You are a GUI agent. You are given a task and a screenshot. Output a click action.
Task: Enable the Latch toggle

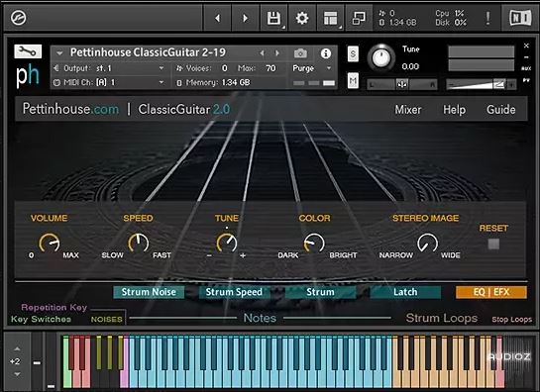[x=405, y=292]
